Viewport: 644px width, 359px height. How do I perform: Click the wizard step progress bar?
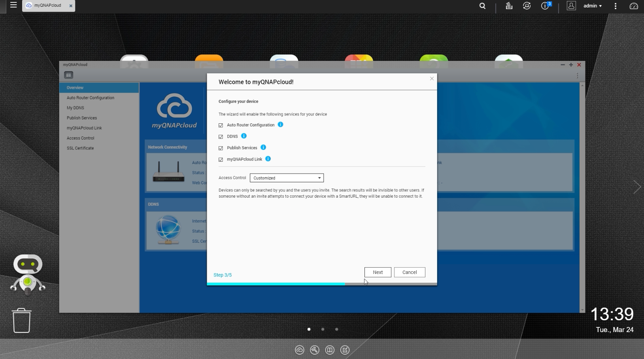[x=322, y=284]
